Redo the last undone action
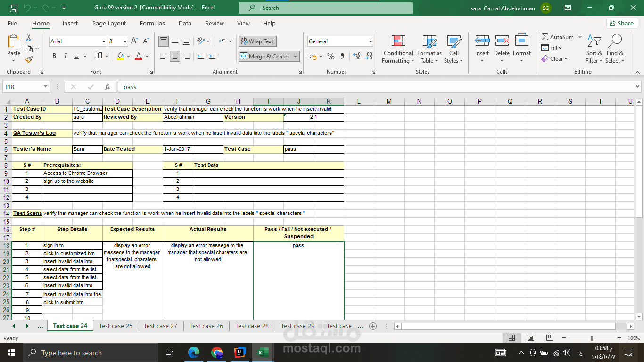The image size is (644, 362). click(46, 8)
